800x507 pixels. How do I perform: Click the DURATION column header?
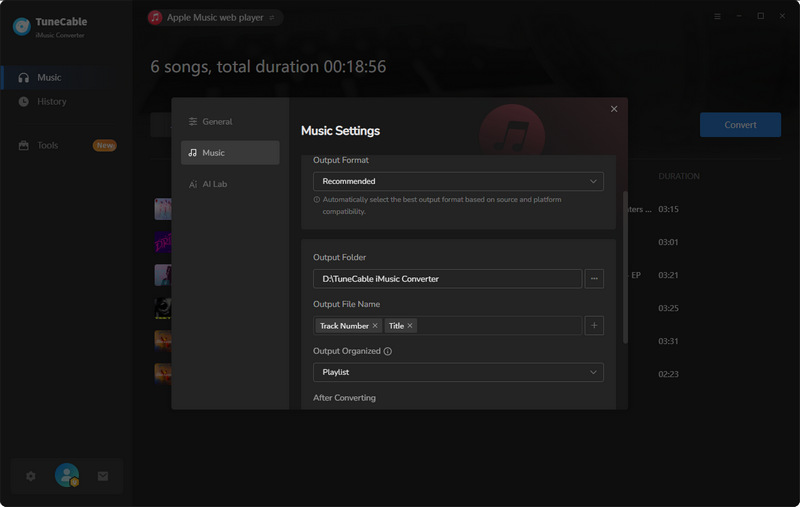click(x=679, y=176)
